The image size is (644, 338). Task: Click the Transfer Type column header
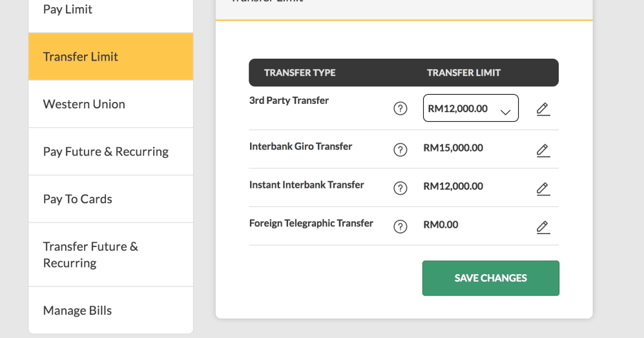(300, 73)
